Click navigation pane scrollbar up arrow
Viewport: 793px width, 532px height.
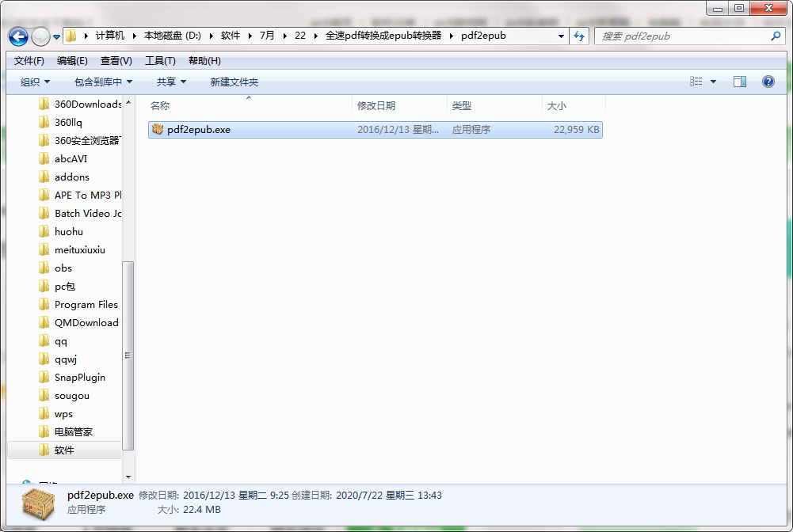coord(128,103)
